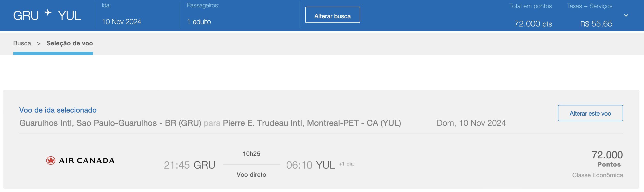Select the Seleção de voo breadcrumb tab
The width and height of the screenshot is (644, 192).
pyautogui.click(x=70, y=43)
